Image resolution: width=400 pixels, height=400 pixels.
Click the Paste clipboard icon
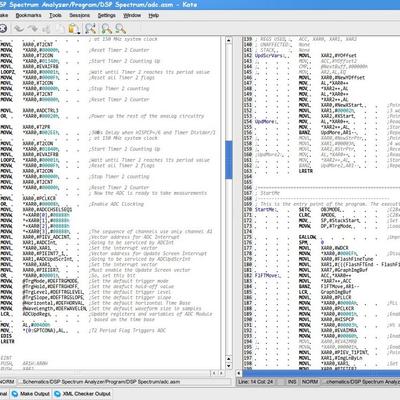pos(74,29)
